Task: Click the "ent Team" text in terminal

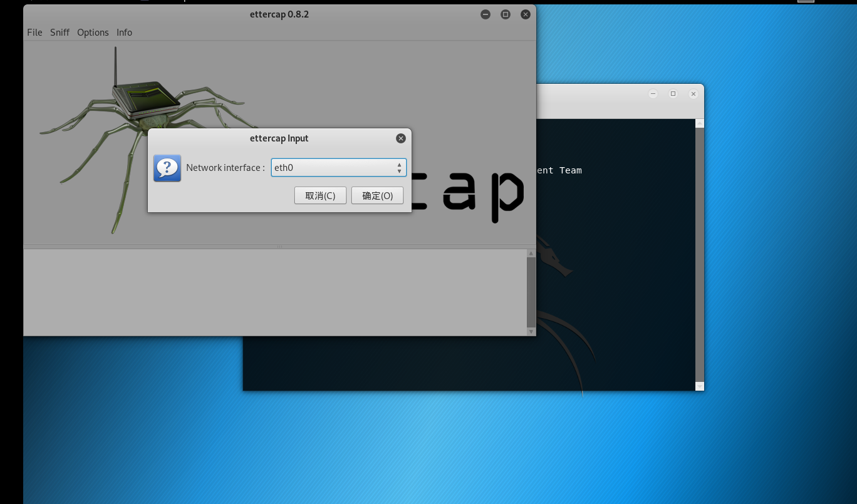Action: coord(559,170)
